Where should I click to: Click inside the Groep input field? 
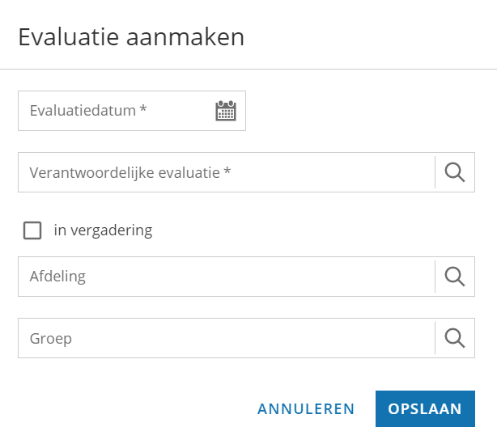tap(227, 338)
